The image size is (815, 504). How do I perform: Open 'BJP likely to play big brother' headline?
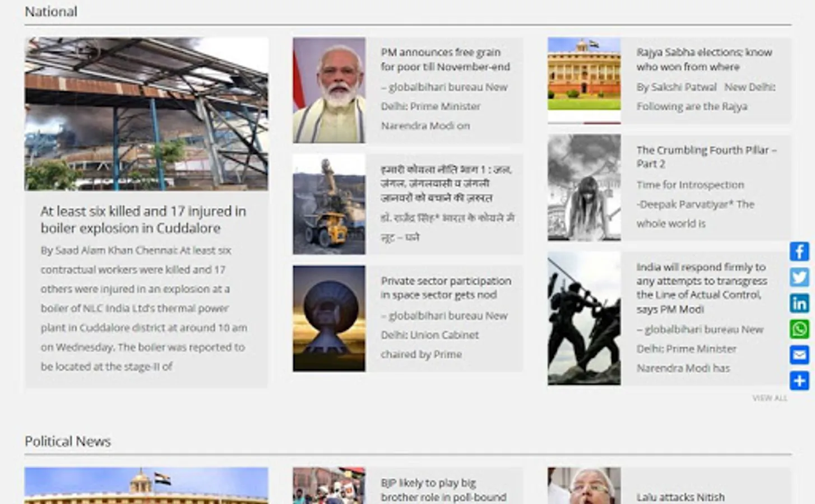(443, 490)
